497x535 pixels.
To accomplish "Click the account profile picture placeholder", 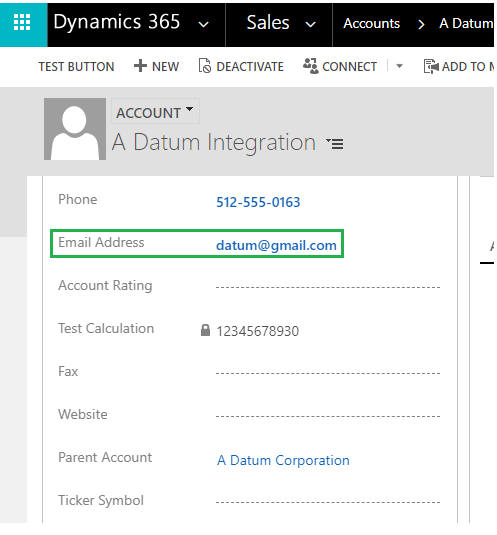I will tap(75, 129).
